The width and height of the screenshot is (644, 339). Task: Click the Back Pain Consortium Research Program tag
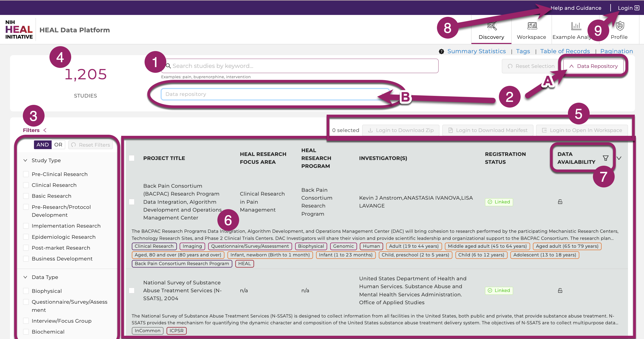(182, 263)
